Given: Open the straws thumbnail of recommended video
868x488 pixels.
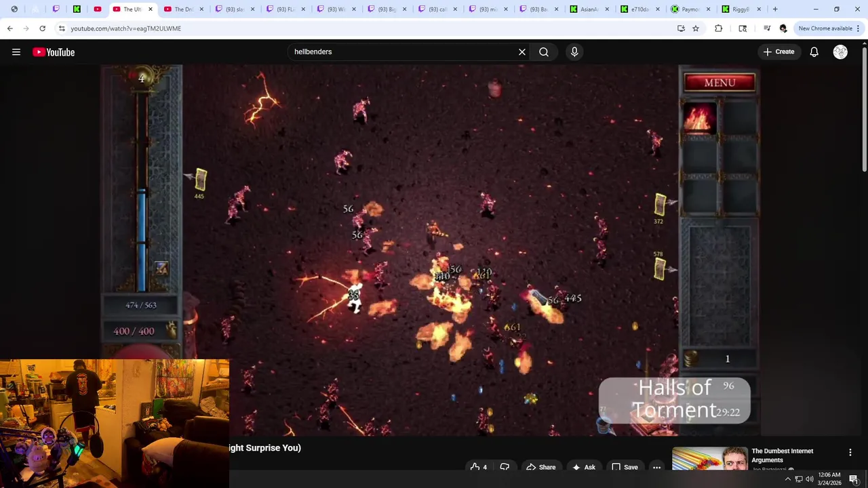Looking at the screenshot, I should click(710, 458).
